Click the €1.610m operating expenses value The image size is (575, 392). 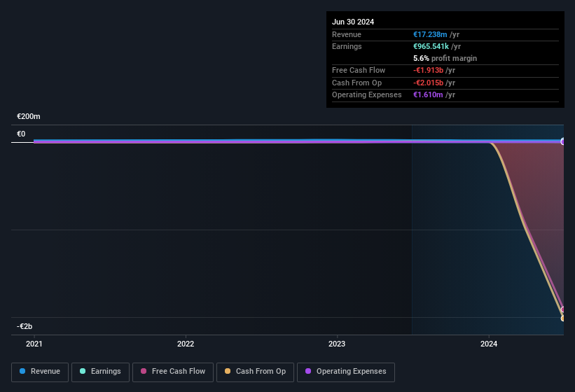coord(428,95)
